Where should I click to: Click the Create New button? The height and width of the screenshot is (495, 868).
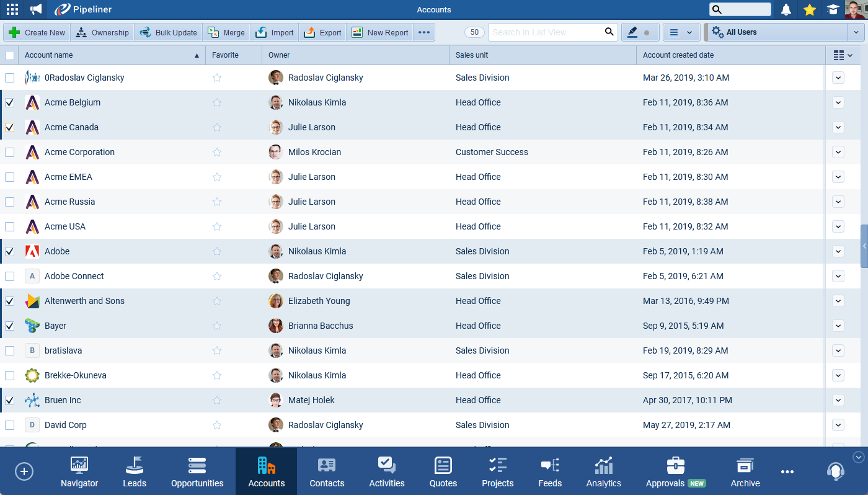click(37, 32)
